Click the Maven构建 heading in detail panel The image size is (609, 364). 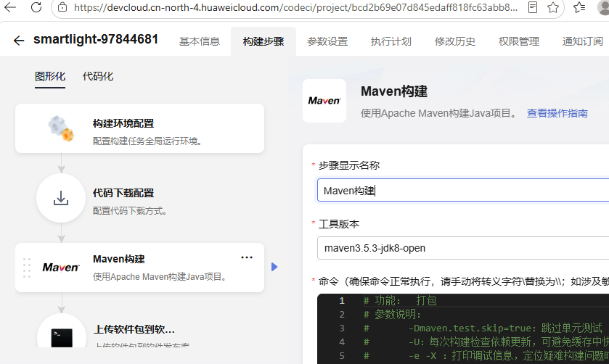click(x=394, y=91)
